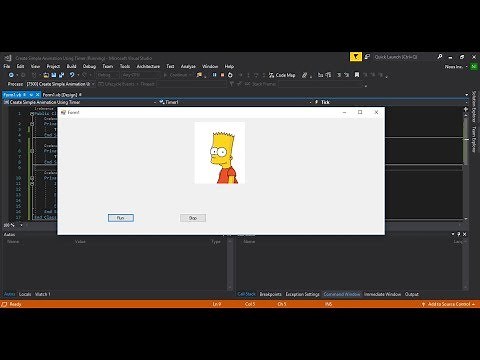Switch to the Breakpoints tab
The height and width of the screenshot is (360, 480).
tap(270, 294)
